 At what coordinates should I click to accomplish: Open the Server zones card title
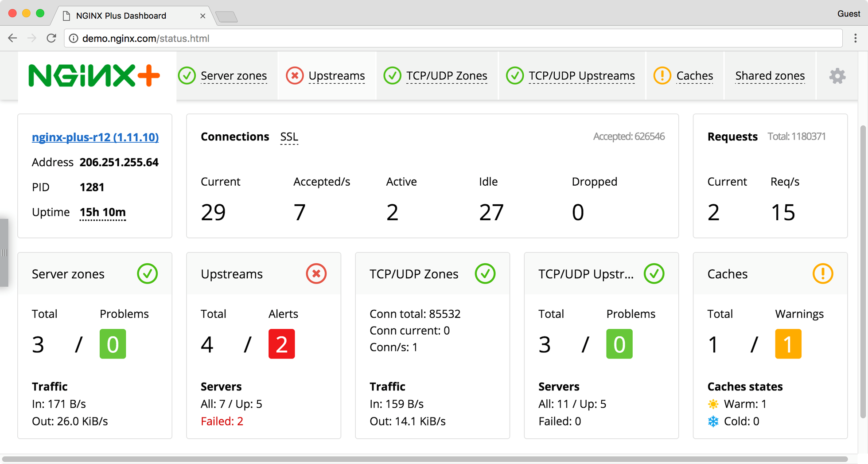68,274
